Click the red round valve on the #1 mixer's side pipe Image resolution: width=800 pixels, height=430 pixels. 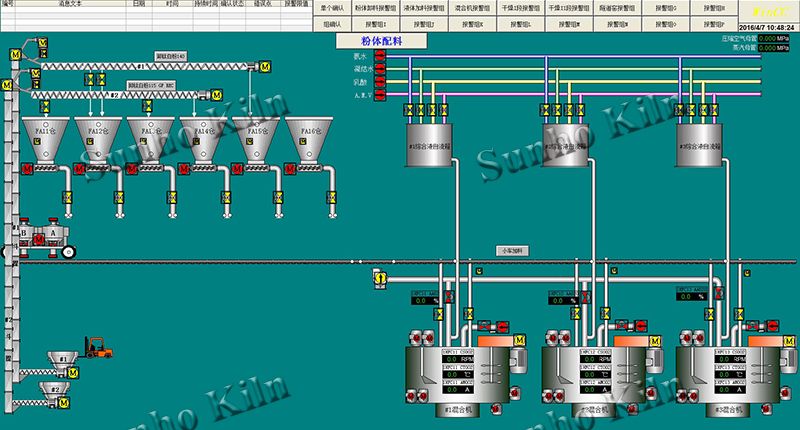tap(503, 326)
